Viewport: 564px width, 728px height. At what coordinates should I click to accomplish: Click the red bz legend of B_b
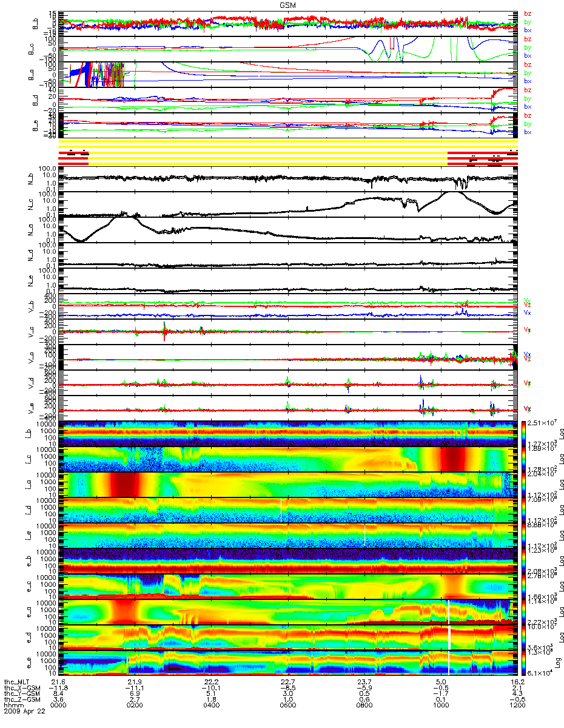pos(528,14)
